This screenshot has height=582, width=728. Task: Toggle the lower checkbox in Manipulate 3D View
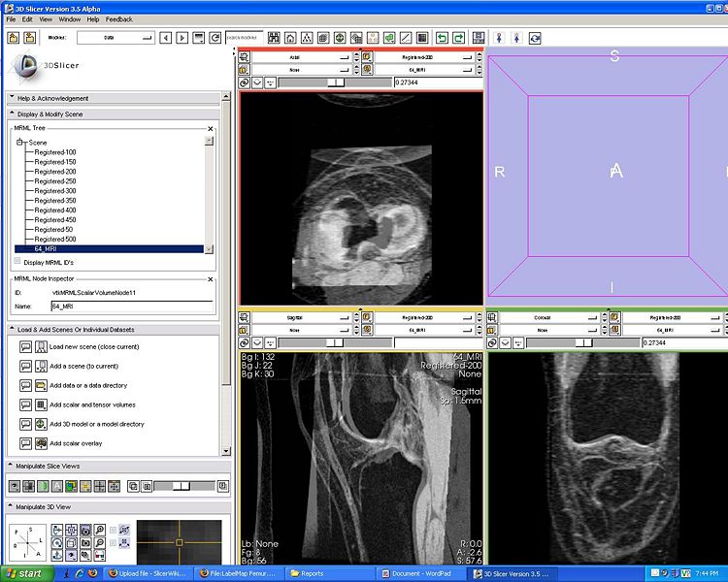[x=113, y=543]
